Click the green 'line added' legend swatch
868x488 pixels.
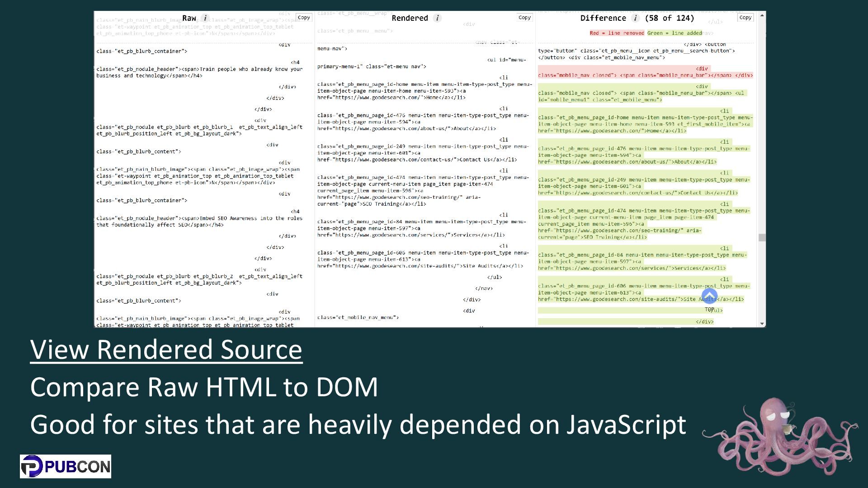pyautogui.click(x=674, y=33)
